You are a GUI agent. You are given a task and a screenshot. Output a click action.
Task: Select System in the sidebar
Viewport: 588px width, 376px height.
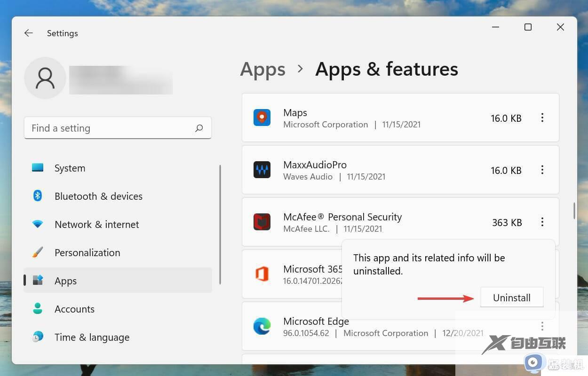(x=70, y=168)
